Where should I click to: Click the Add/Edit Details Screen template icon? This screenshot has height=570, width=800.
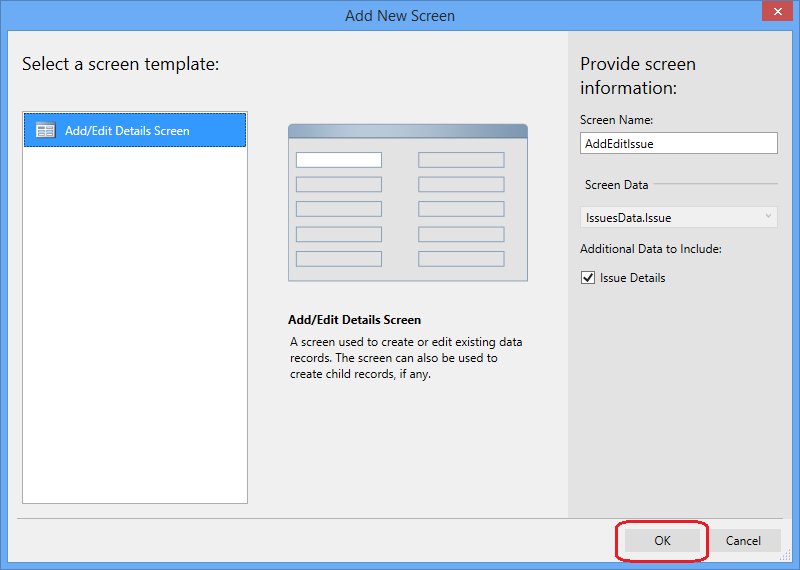[x=45, y=131]
